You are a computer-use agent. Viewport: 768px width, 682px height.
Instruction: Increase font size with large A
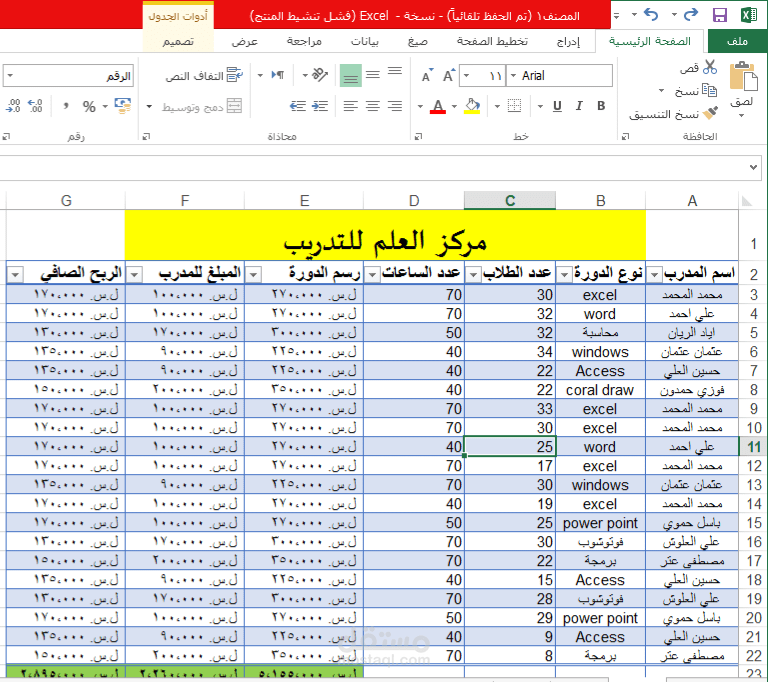449,75
